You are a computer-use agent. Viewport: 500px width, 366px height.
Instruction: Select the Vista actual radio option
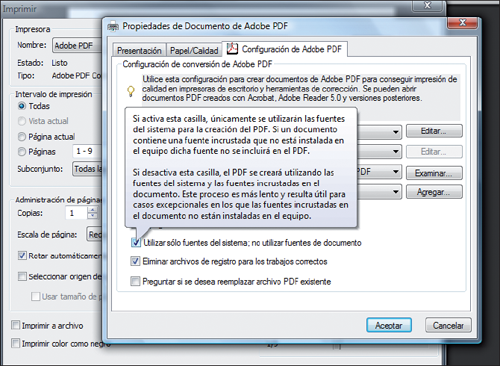[x=22, y=121]
